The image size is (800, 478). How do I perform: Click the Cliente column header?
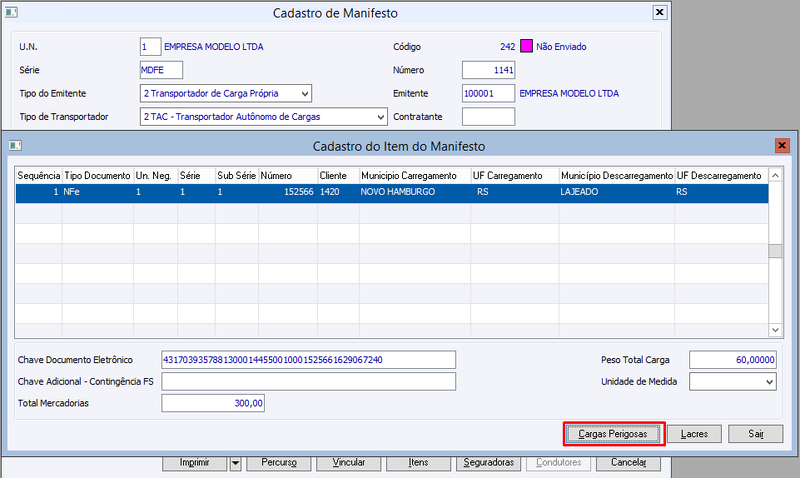tap(338, 175)
